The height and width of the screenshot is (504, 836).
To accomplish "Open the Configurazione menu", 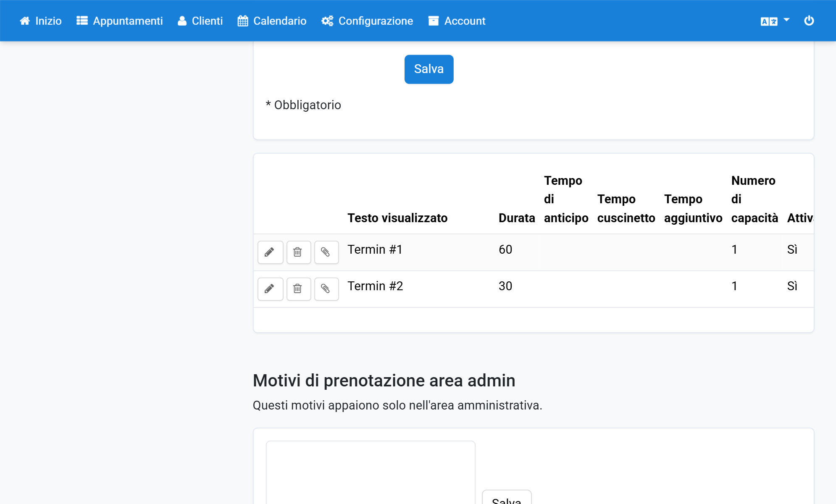I will tap(368, 21).
